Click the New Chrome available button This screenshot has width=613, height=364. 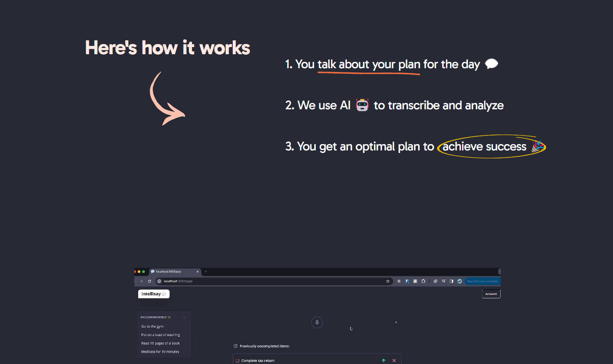pyautogui.click(x=482, y=281)
